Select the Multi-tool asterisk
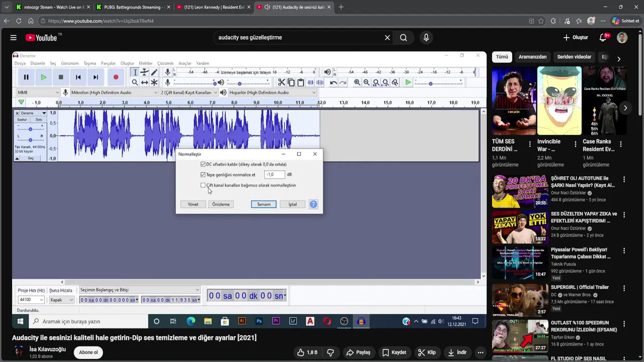This screenshot has width=644, height=362. (154, 82)
